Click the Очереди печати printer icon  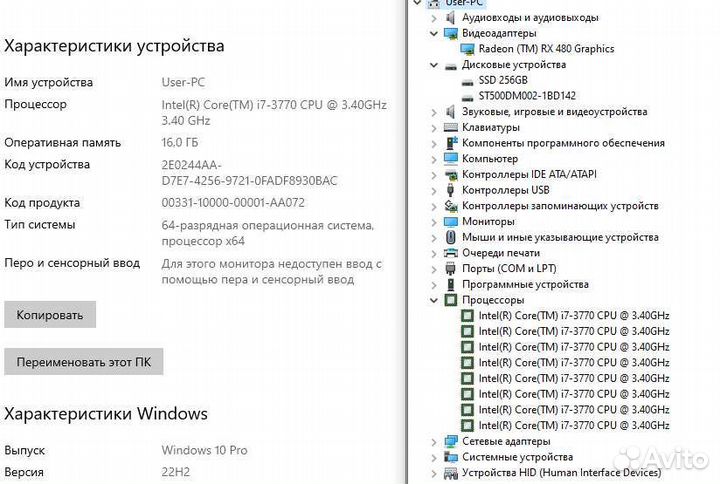[451, 253]
